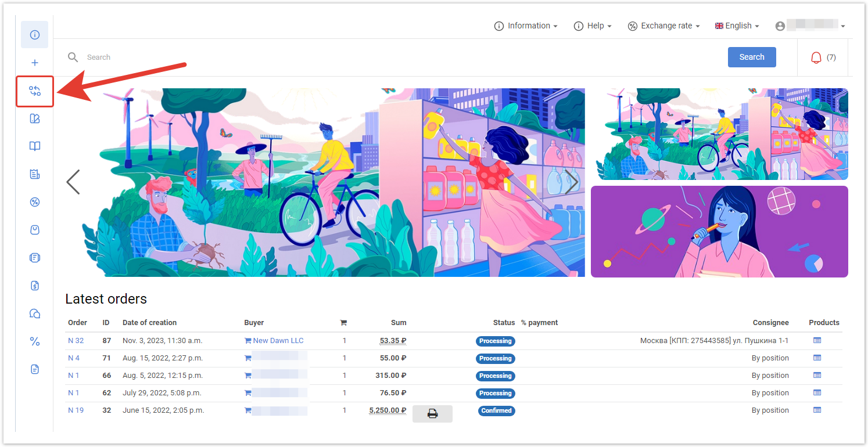This screenshot has width=868, height=447.
Task: Print order N 19 with printer button
Action: point(432,413)
